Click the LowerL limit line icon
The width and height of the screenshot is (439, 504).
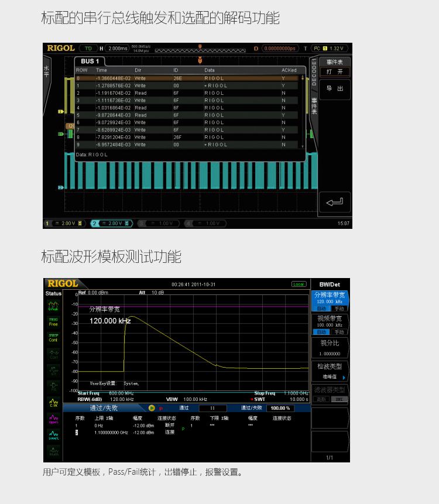tap(53, 435)
